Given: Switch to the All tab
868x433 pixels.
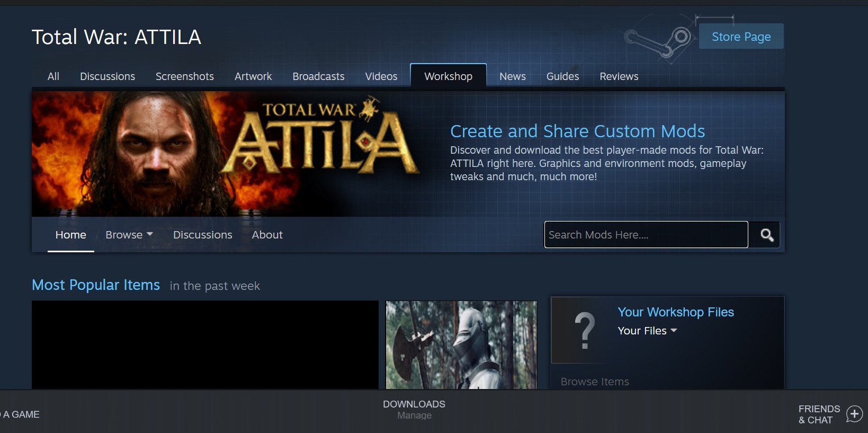Looking at the screenshot, I should coord(53,76).
